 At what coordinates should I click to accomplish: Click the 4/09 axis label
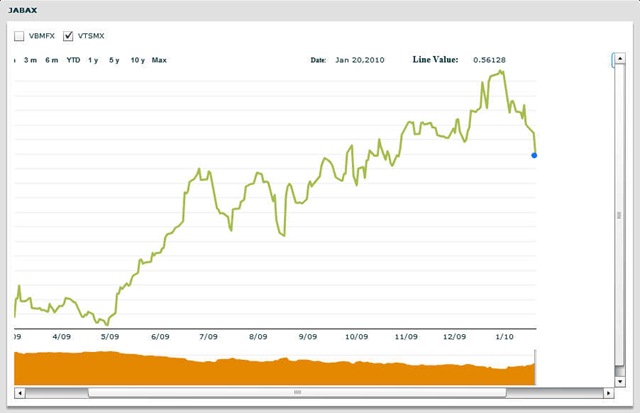61,337
